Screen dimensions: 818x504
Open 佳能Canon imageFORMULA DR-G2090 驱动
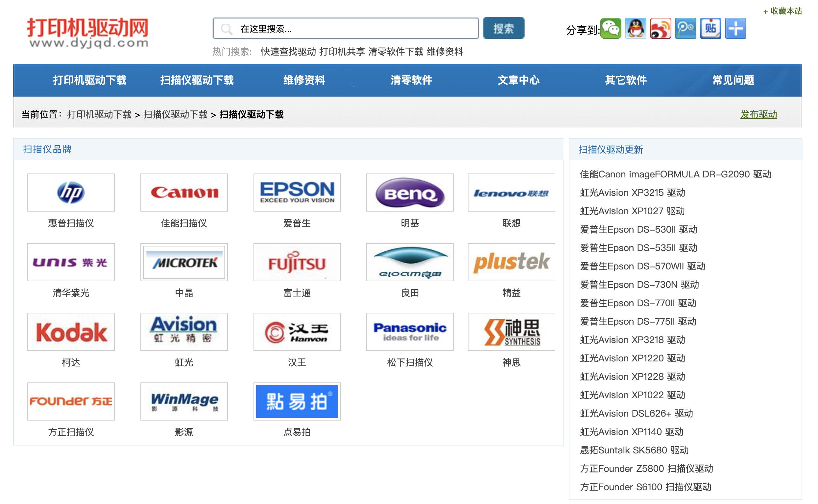coord(676,174)
